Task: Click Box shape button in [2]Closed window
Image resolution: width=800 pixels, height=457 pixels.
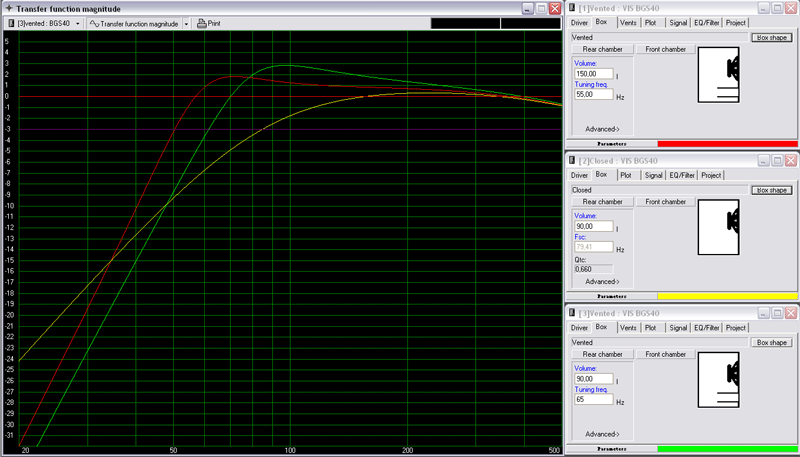Action: [771, 190]
